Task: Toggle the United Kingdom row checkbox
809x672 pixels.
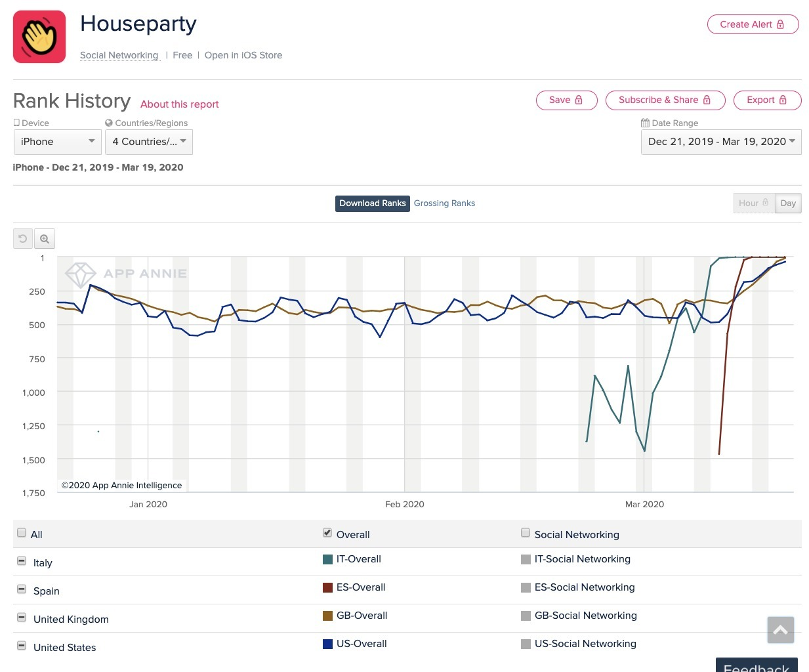Action: click(x=22, y=618)
